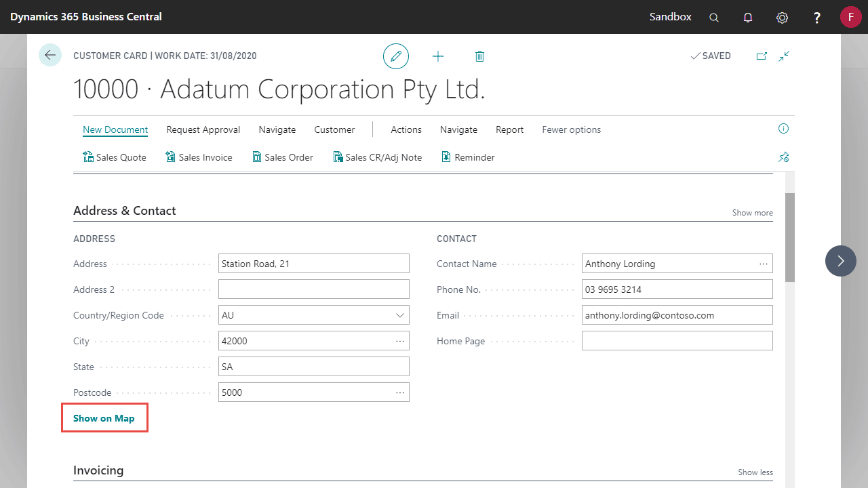Image resolution: width=868 pixels, height=488 pixels.
Task: Create a Sales Quote
Action: click(x=115, y=157)
